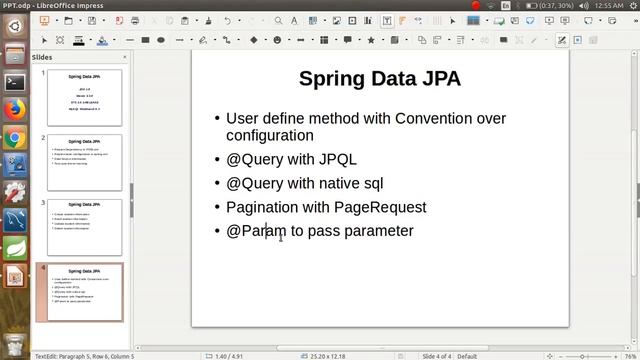Screen dimensions: 640x360
Task: Insert a Text Box icon
Action: (x=387, y=20)
